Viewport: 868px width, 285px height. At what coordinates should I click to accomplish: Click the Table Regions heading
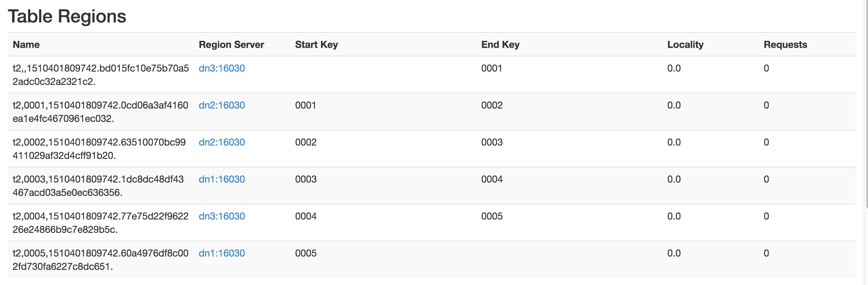coord(67,16)
